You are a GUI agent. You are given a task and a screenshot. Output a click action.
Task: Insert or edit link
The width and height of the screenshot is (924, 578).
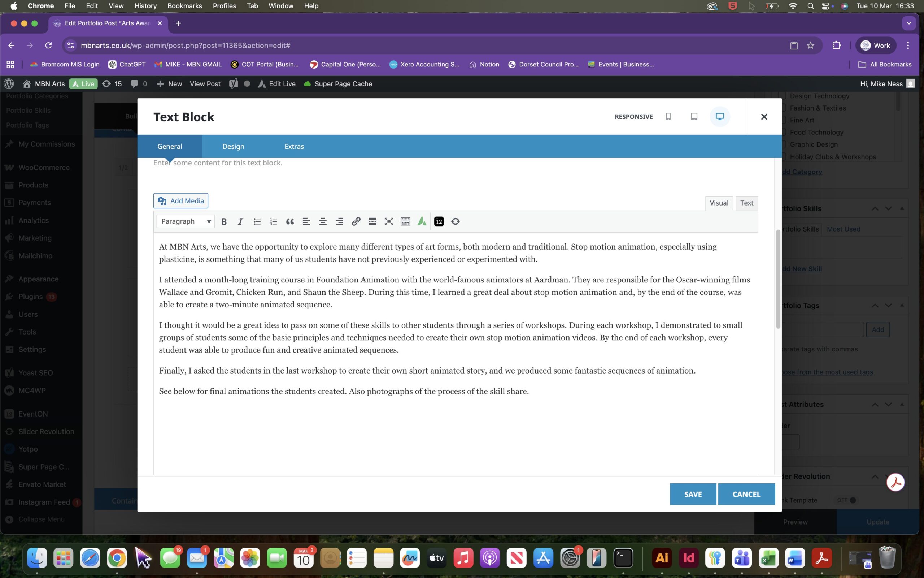pos(356,221)
